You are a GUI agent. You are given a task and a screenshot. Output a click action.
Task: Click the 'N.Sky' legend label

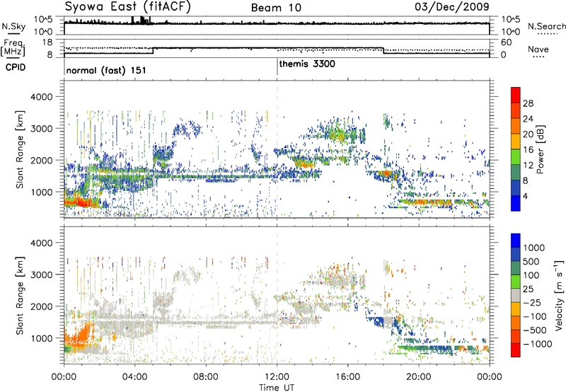click(x=13, y=26)
